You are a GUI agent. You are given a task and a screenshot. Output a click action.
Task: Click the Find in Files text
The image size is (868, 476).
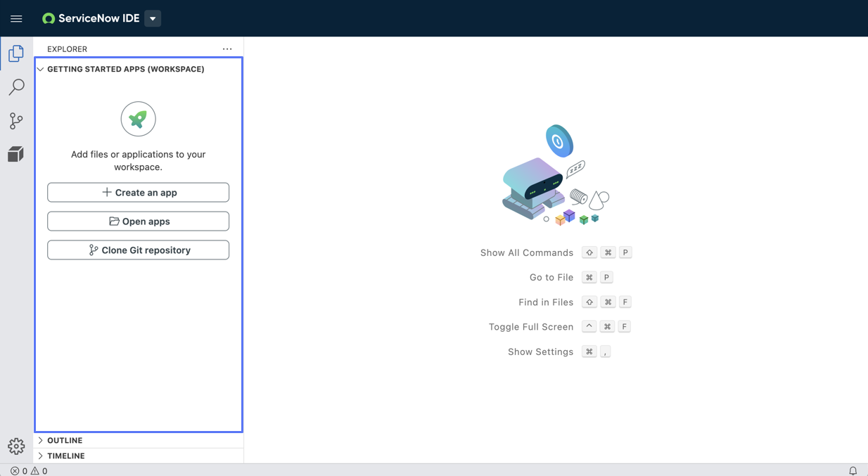pos(546,302)
